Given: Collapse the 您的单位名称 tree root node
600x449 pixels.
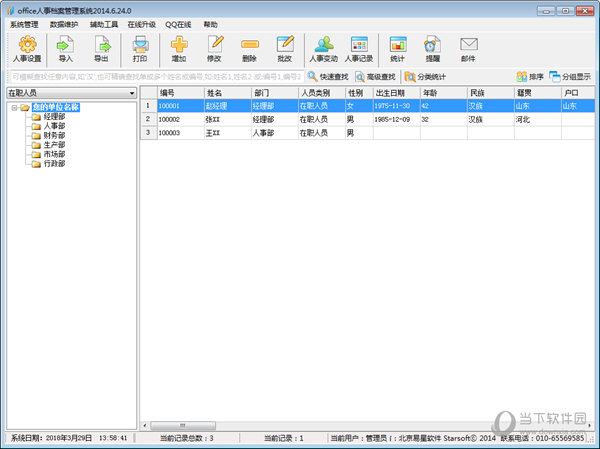Looking at the screenshot, I should point(14,107).
